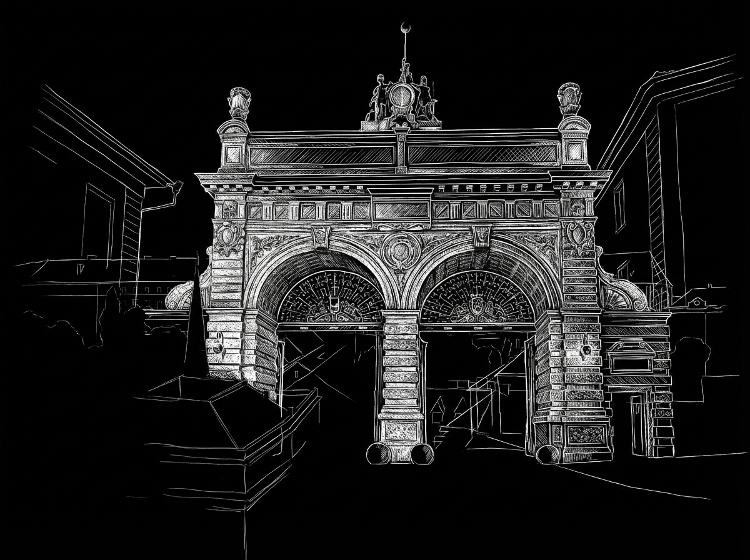The height and width of the screenshot is (560, 750).
Task: Click the crescent moon atop the spire
Action: click(x=403, y=27)
